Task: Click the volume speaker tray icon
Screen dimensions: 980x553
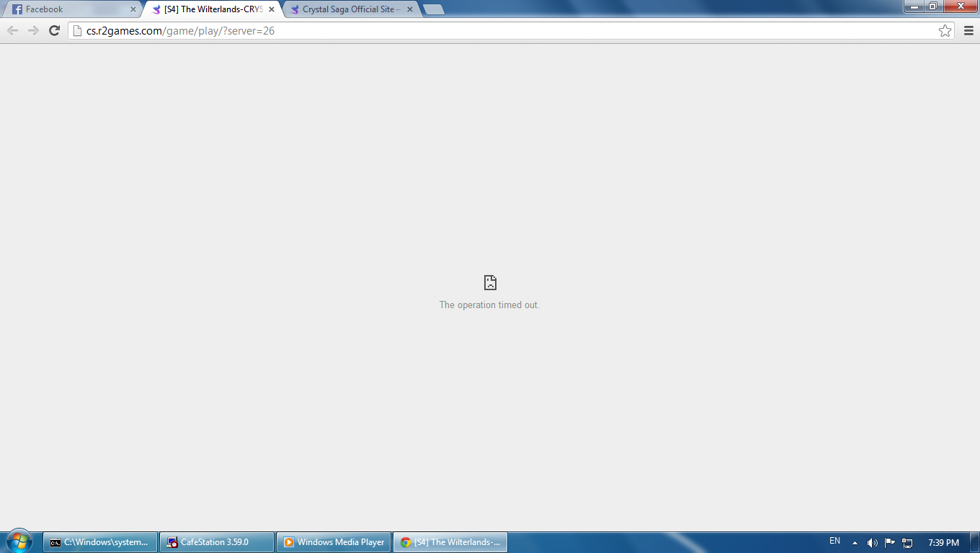Action: pyautogui.click(x=873, y=542)
